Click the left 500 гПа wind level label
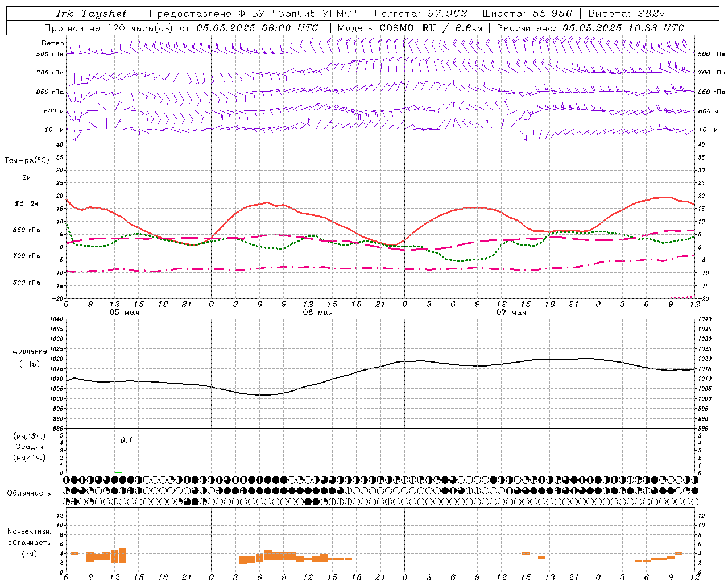 coord(50,54)
